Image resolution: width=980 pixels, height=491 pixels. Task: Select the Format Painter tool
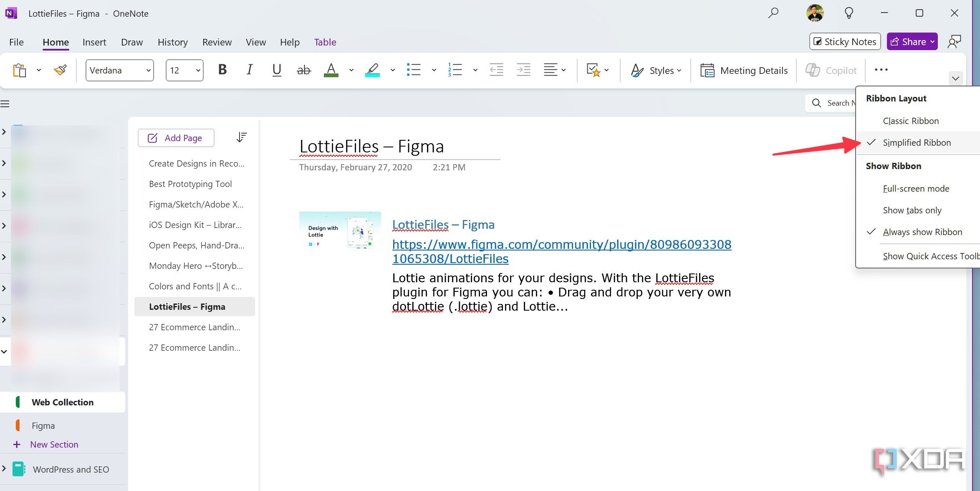coord(60,70)
